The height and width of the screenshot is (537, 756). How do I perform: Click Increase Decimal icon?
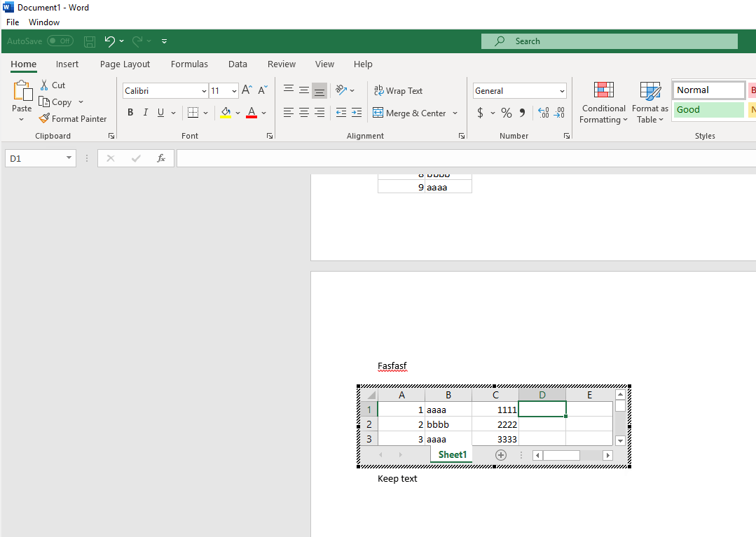[544, 113]
